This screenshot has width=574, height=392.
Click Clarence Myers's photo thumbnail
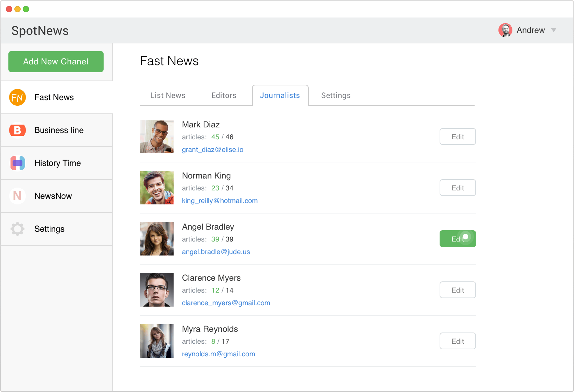(157, 290)
